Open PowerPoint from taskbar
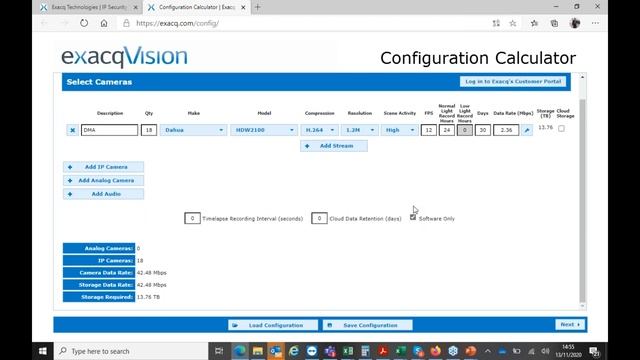Screen dimensions: 640x360 tap(471, 351)
